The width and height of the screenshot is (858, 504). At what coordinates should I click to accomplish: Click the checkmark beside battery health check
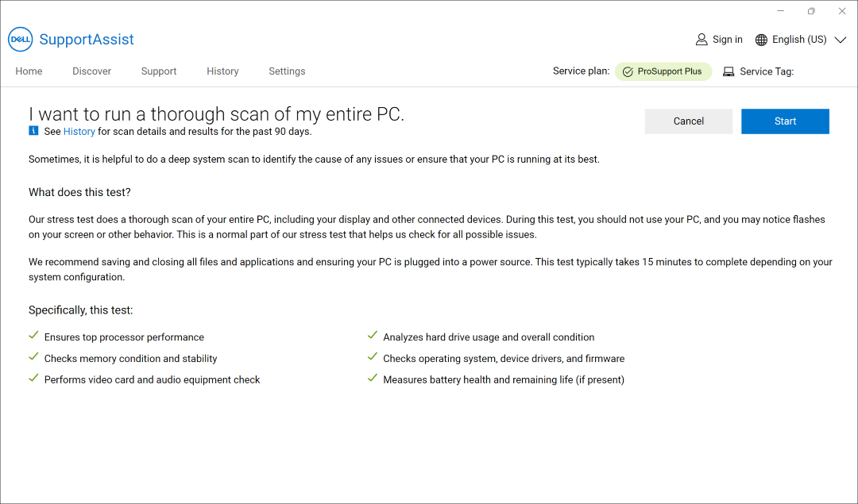coord(373,378)
